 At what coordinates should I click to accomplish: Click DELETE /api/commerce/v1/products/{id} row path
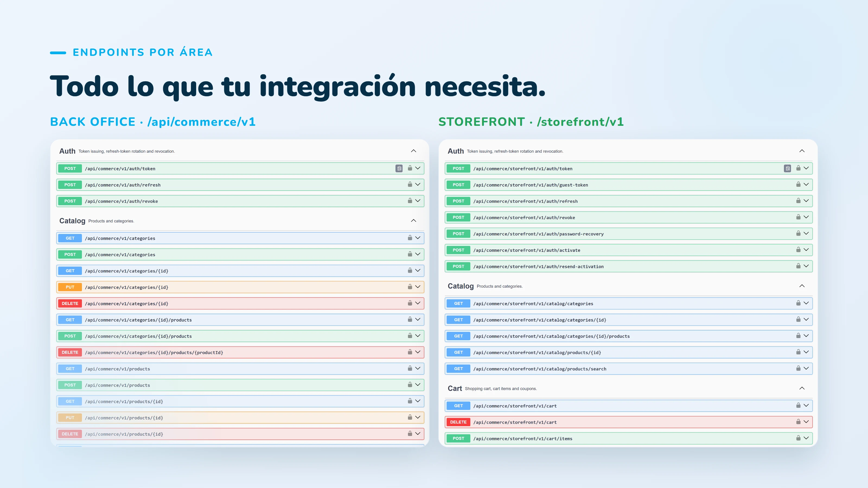(x=124, y=434)
